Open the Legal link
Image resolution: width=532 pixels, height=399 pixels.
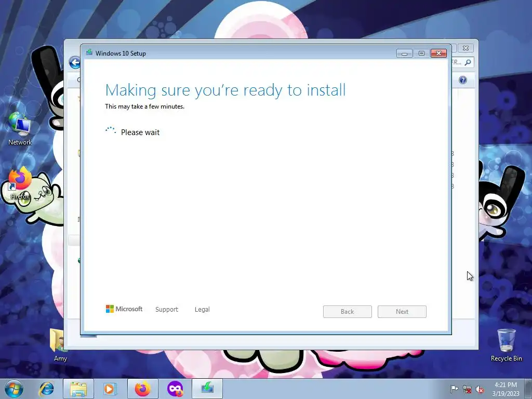click(202, 310)
